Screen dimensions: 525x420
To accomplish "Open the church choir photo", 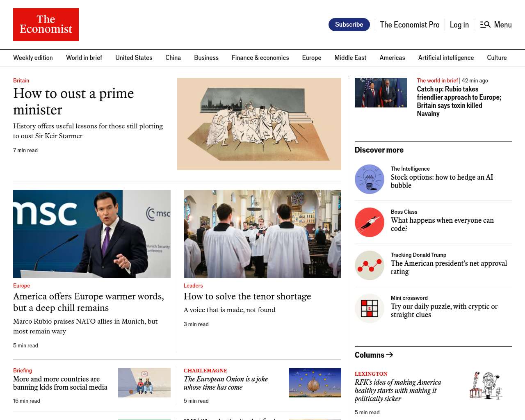I will [262, 234].
